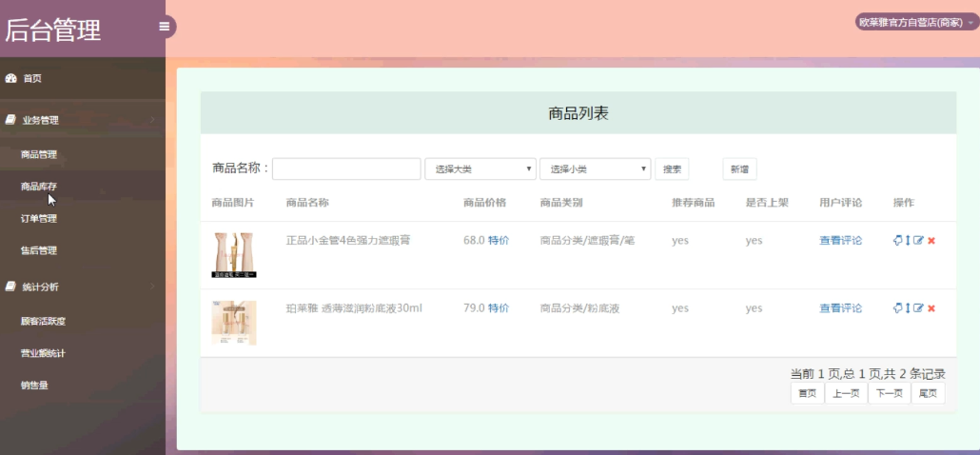Image resolution: width=980 pixels, height=455 pixels.
Task: Open the 欧莱雅官方自营店(商家) account dropdown
Action: click(x=915, y=23)
